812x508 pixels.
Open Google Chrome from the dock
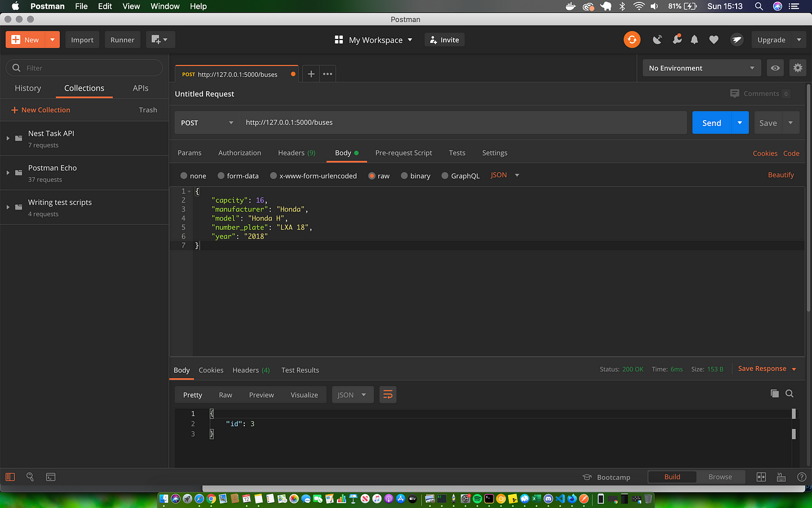pyautogui.click(x=211, y=499)
